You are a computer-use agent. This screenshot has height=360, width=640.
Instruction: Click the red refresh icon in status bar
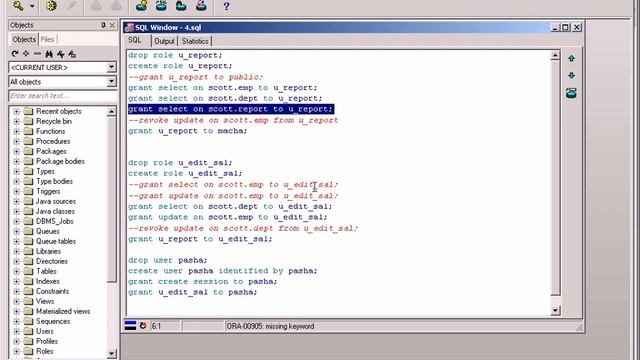143,325
